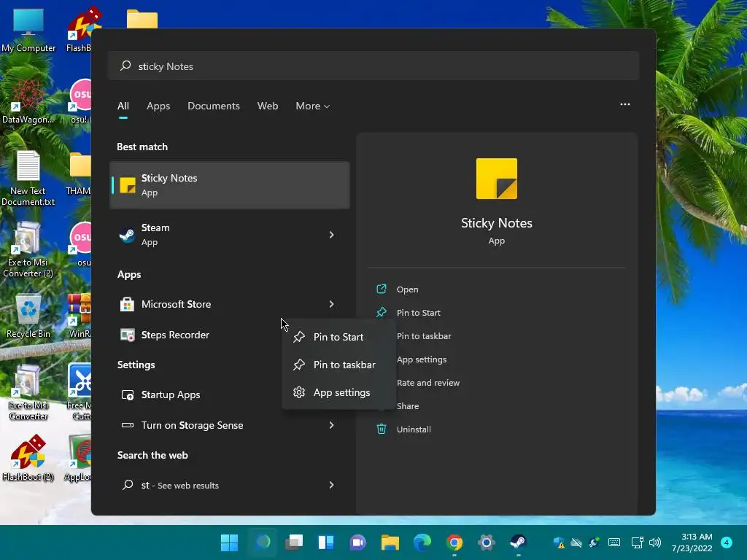
Task: Click the Steps Recorder icon
Action: (x=127, y=335)
